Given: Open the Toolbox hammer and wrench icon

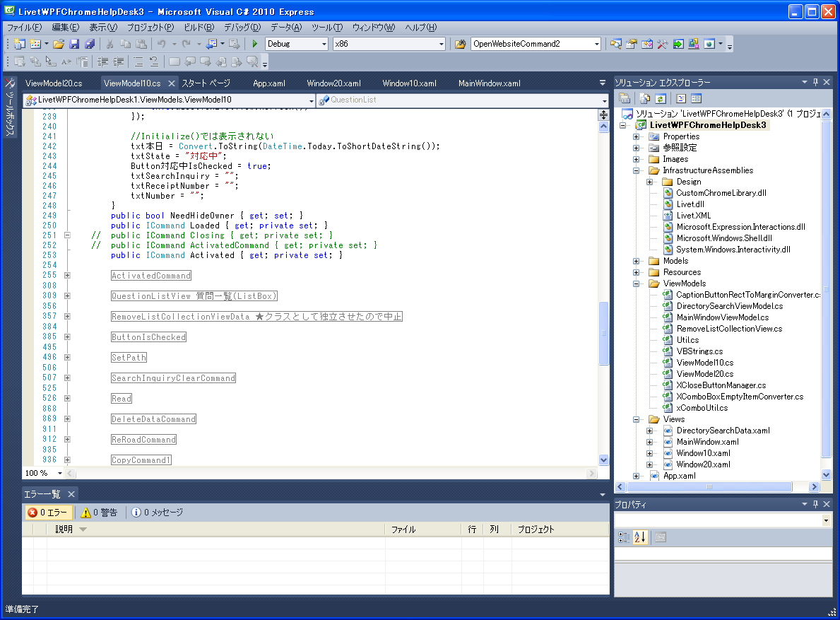Looking at the screenshot, I should pos(663,44).
